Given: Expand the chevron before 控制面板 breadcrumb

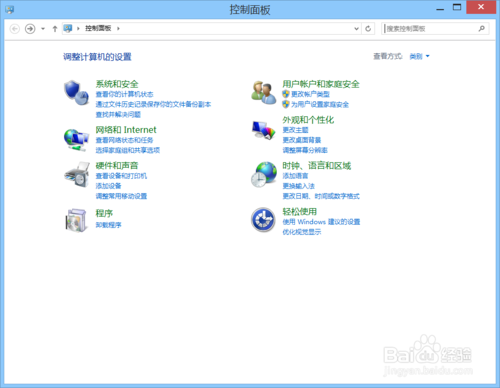Looking at the screenshot, I should click(78, 29).
